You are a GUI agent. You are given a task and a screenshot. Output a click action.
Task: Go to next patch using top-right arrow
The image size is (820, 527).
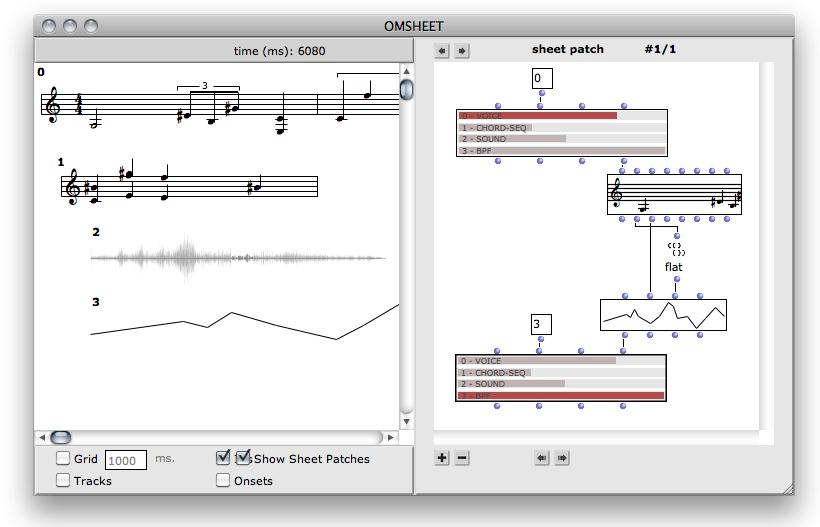point(461,50)
